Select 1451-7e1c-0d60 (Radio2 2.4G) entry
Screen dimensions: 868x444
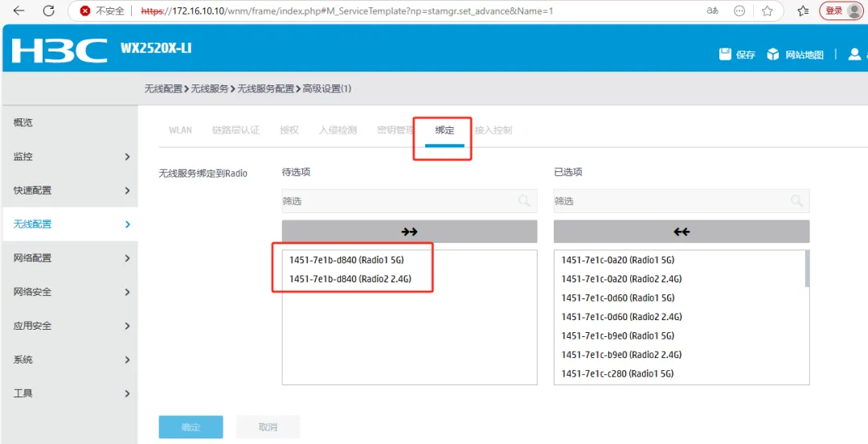(621, 316)
